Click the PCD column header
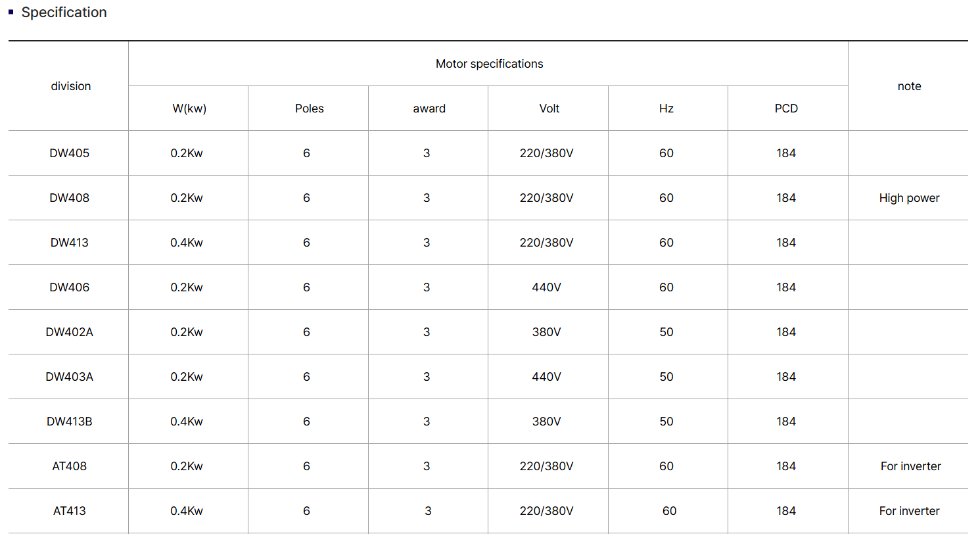Viewport: 980px width, 534px height. point(786,109)
